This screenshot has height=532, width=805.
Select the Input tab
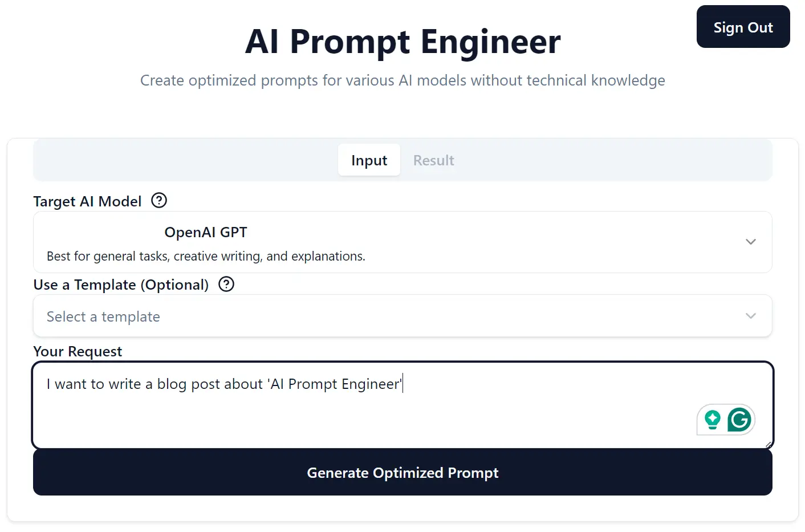pos(369,160)
